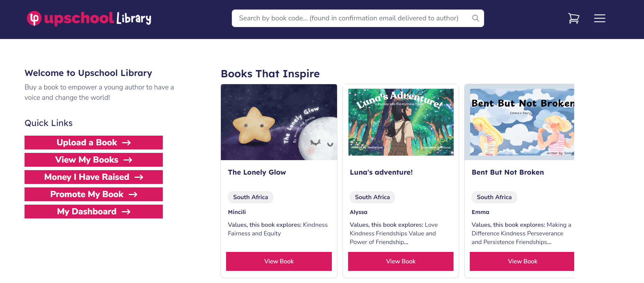Select Promote My Book link
644x283 pixels.
pyautogui.click(x=94, y=194)
